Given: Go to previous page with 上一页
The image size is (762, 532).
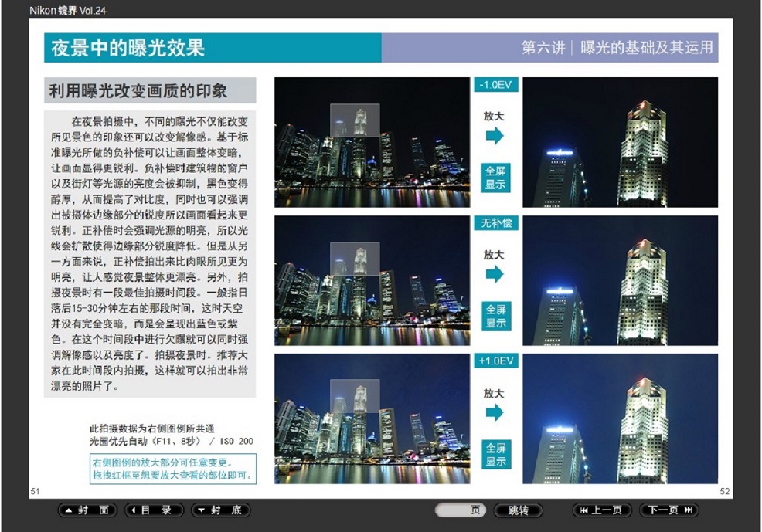Looking at the screenshot, I should click(x=602, y=510).
